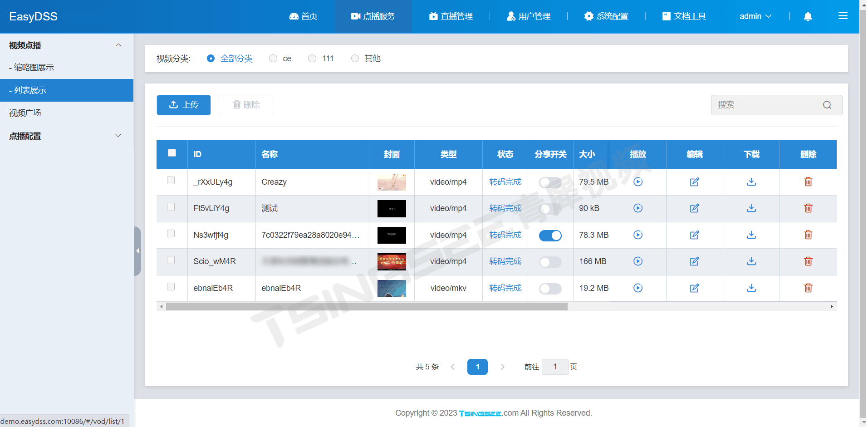The image size is (868, 427).
Task: Click the Scio_wM4R video thumbnail
Action: coord(392,261)
